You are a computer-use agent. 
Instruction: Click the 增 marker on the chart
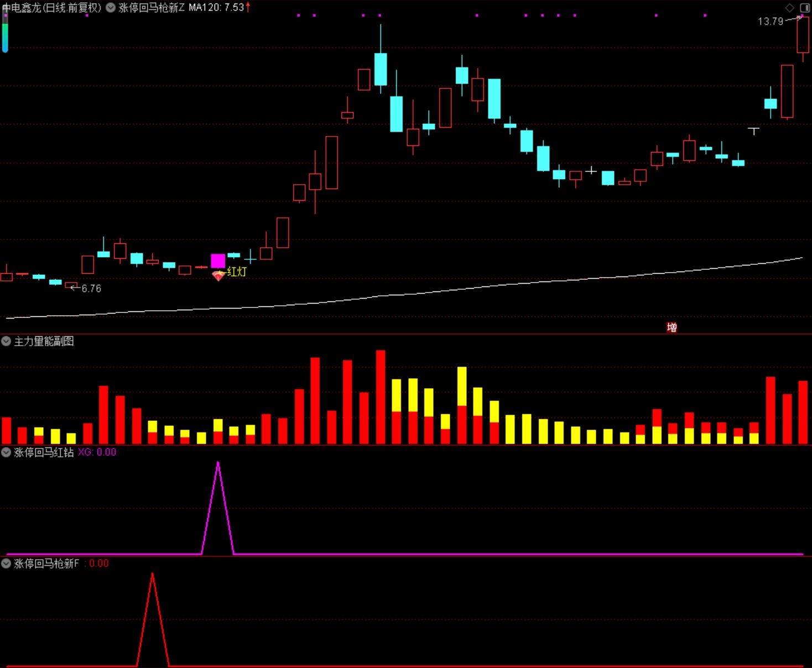(x=672, y=327)
